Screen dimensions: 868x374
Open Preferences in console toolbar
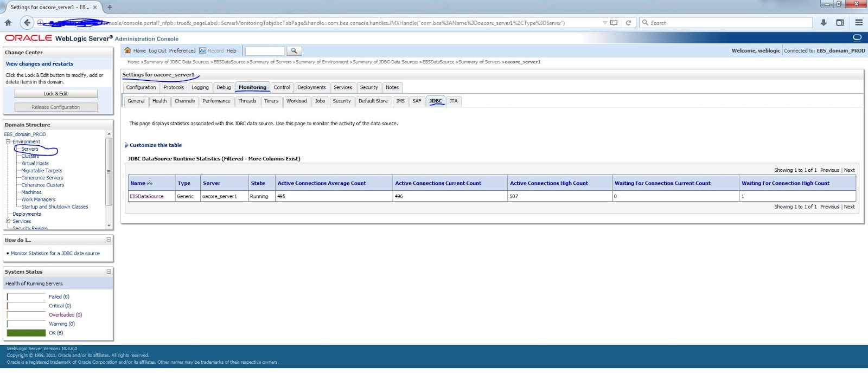182,50
